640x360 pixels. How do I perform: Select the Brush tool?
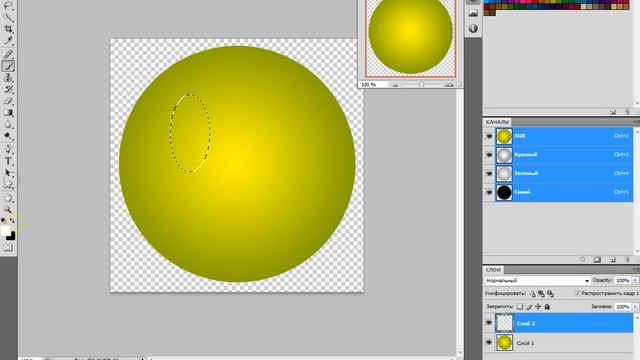[x=8, y=66]
